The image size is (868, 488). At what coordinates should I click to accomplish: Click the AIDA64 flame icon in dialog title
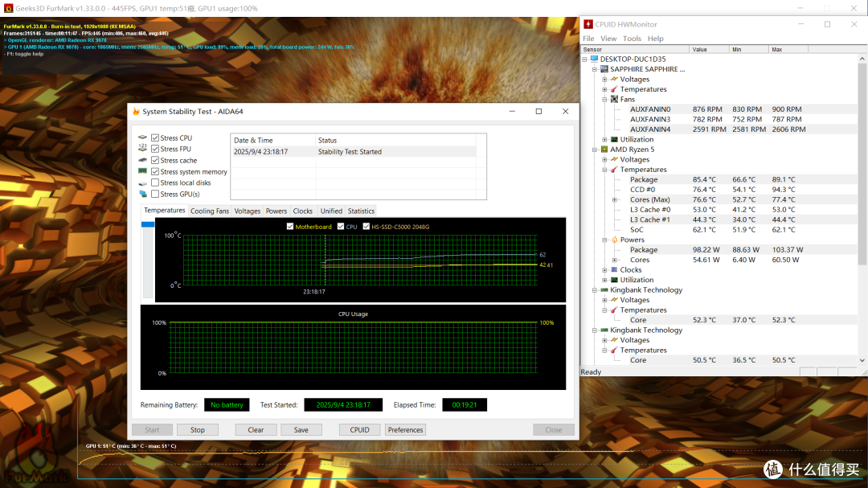(136, 111)
